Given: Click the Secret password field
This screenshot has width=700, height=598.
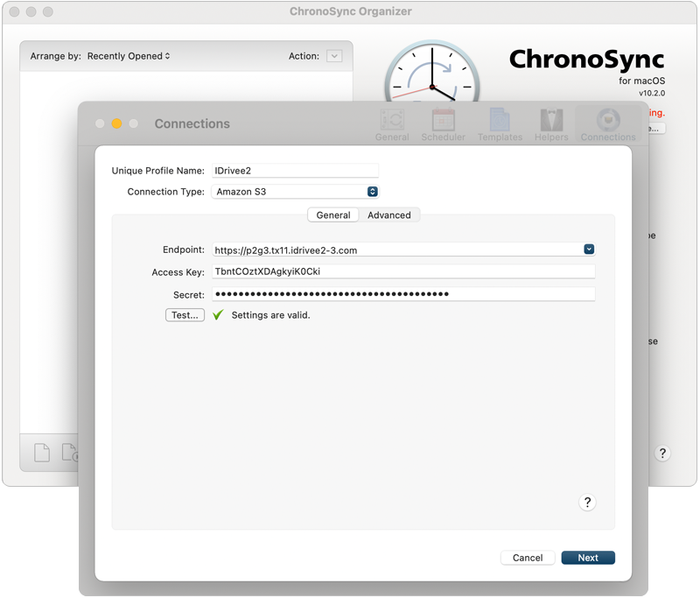Looking at the screenshot, I should coord(403,294).
